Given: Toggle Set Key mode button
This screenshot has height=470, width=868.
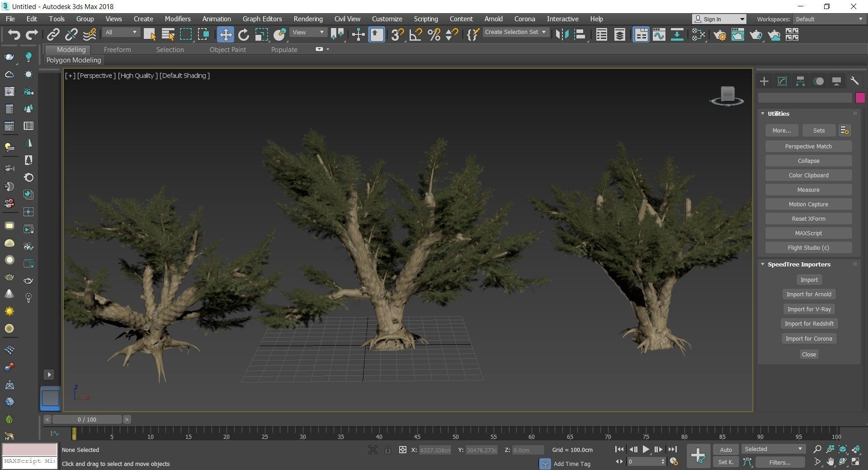Looking at the screenshot, I should (x=726, y=462).
